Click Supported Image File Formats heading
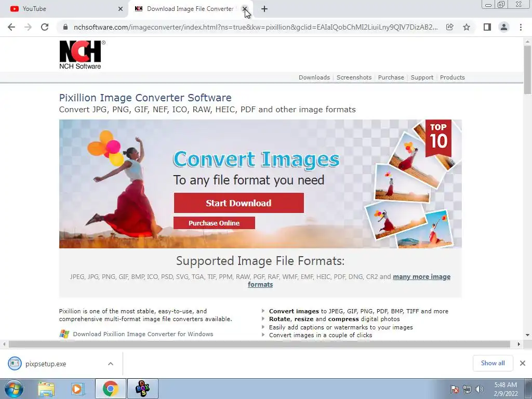 (260, 261)
